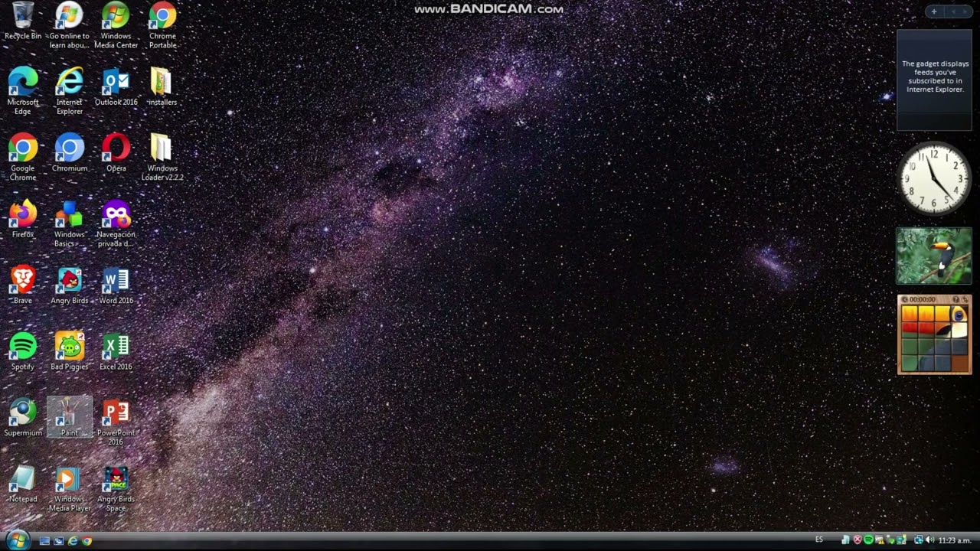Viewport: 980px width, 551px height.
Task: Select the Windows Media Player desktop icon
Action: tap(69, 488)
